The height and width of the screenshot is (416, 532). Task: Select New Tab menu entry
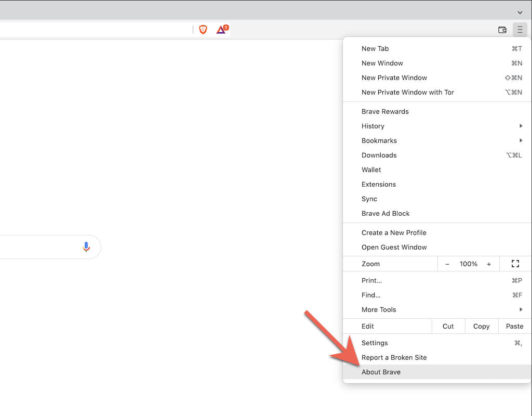437,48
